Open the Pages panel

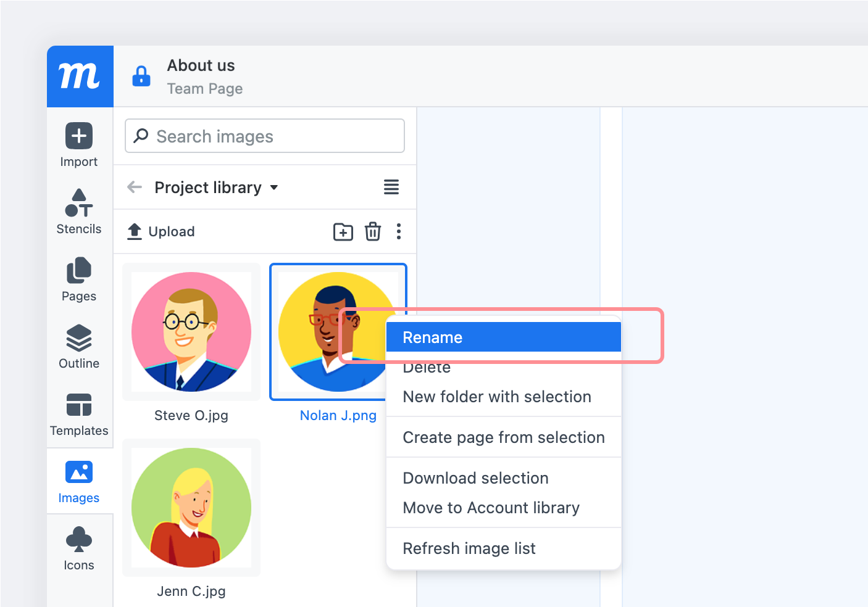[79, 279]
